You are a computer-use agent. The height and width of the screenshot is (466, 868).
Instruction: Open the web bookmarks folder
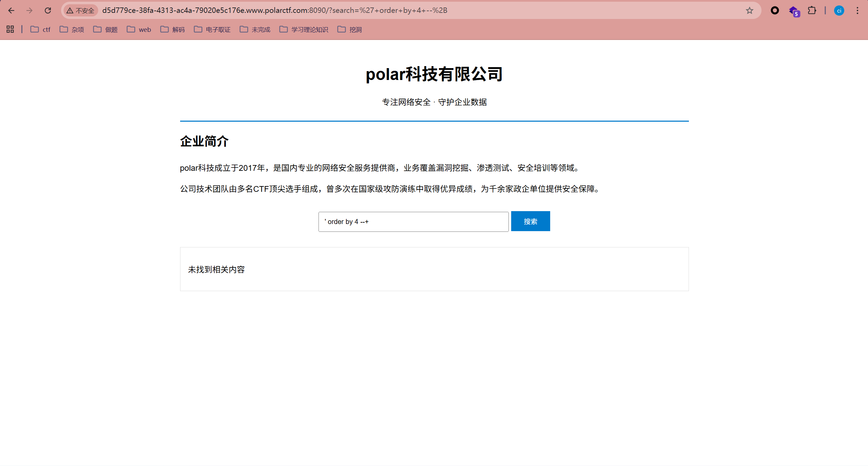(139, 29)
